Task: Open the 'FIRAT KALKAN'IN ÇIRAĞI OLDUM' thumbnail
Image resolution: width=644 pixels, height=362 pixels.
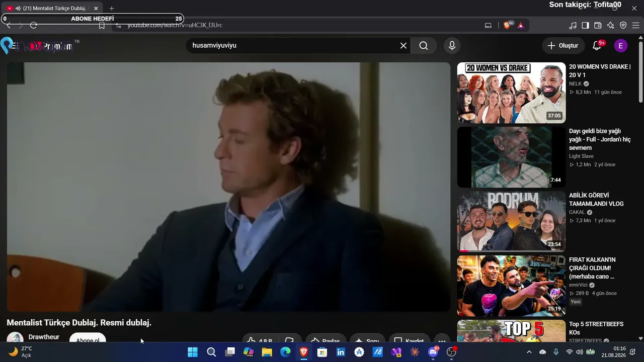Action: click(511, 286)
